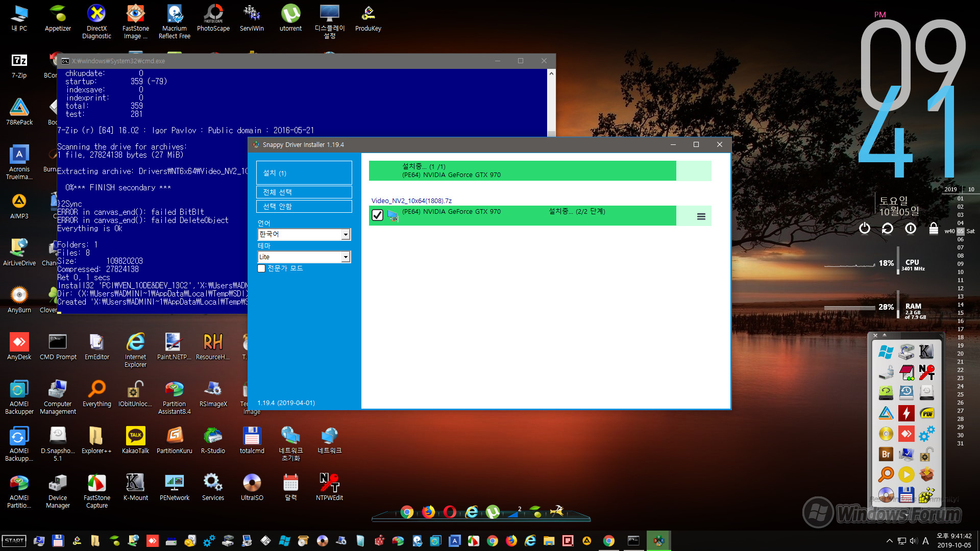The height and width of the screenshot is (551, 980).
Task: Click the volume icon in system tray
Action: 913,541
